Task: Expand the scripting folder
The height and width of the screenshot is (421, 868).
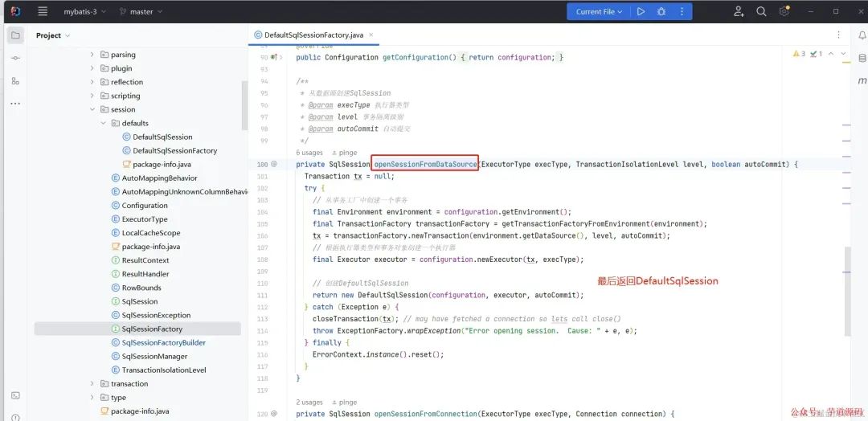Action: pyautogui.click(x=92, y=96)
